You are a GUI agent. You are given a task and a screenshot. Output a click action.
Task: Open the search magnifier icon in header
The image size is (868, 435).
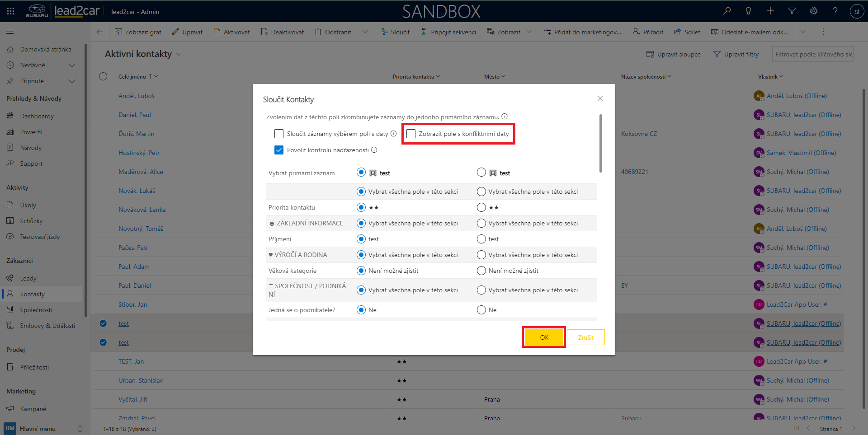coord(726,11)
